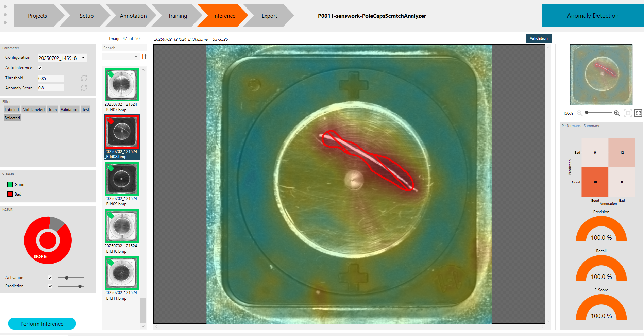644x336 pixels.
Task: Click the 89,09 % result label
Action: 40,257
